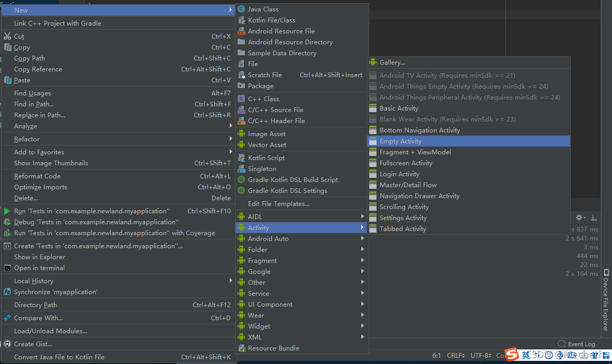Expand the Refactor submenu arrow
The image size is (612, 364).
click(231, 139)
